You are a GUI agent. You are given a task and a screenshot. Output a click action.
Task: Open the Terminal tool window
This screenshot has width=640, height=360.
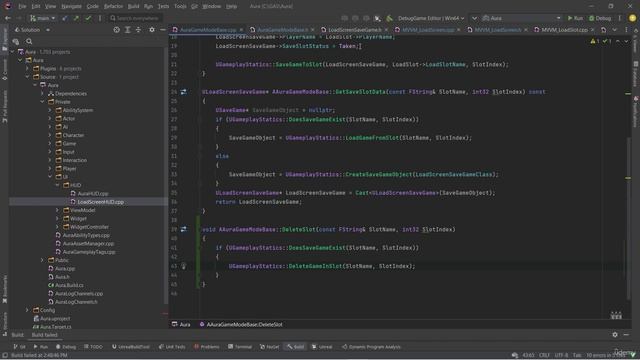(240, 347)
